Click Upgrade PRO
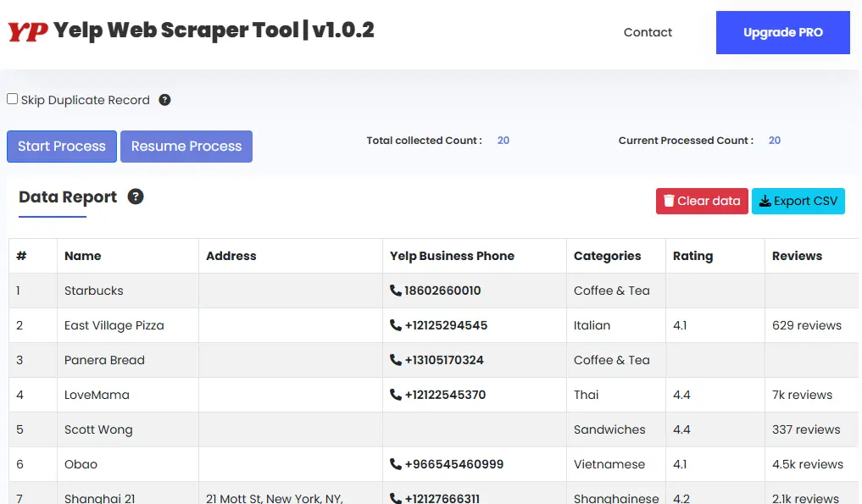Image resolution: width=862 pixels, height=504 pixels. click(782, 32)
